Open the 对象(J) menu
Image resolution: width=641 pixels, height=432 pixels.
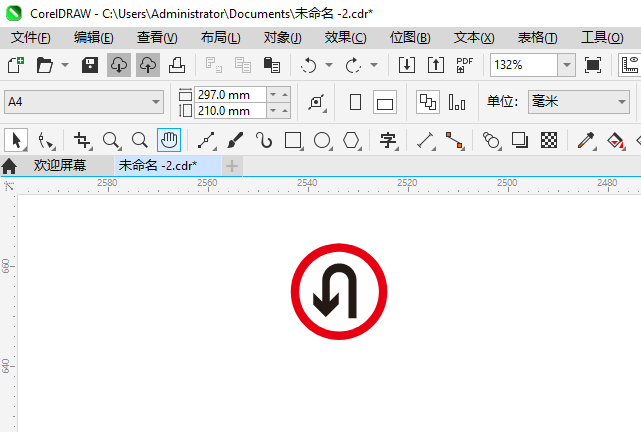282,38
